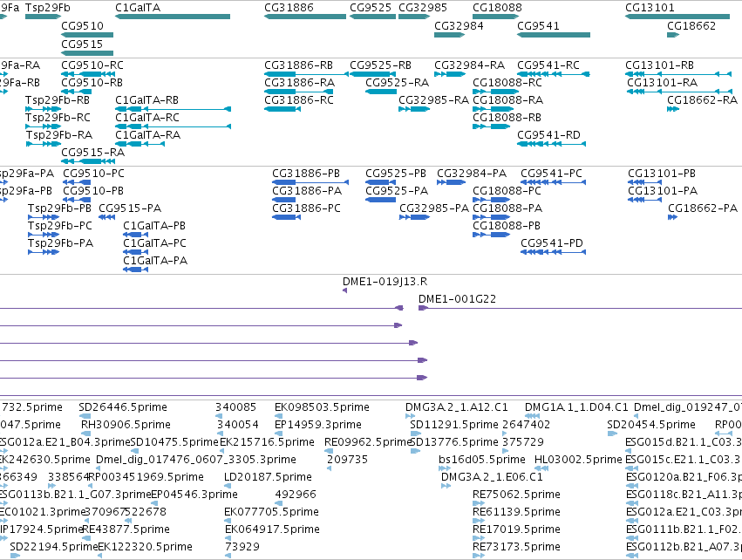Screen dimensions: 742x560
Task: Select transcript Tsp29Fb-RC
Action: tap(43, 126)
